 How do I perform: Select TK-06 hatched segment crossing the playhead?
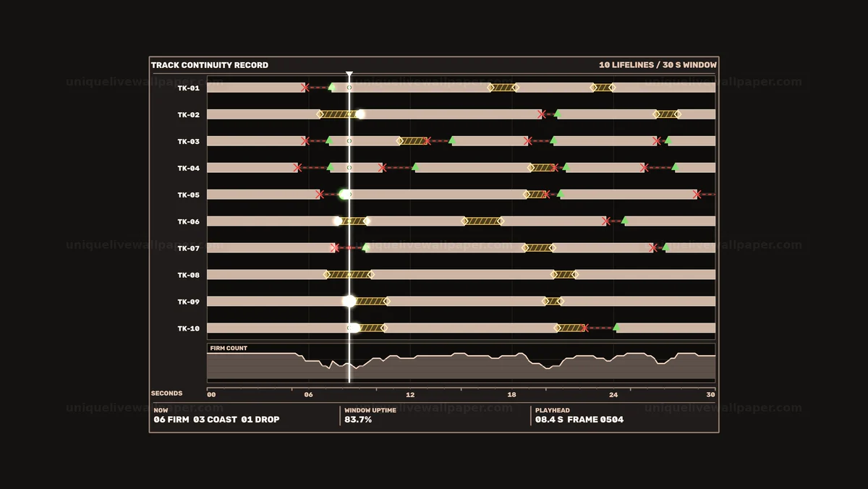[352, 221]
